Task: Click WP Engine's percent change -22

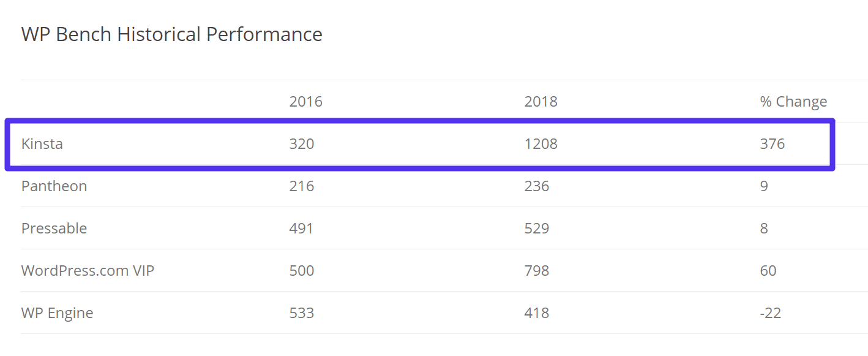Action: tap(770, 313)
